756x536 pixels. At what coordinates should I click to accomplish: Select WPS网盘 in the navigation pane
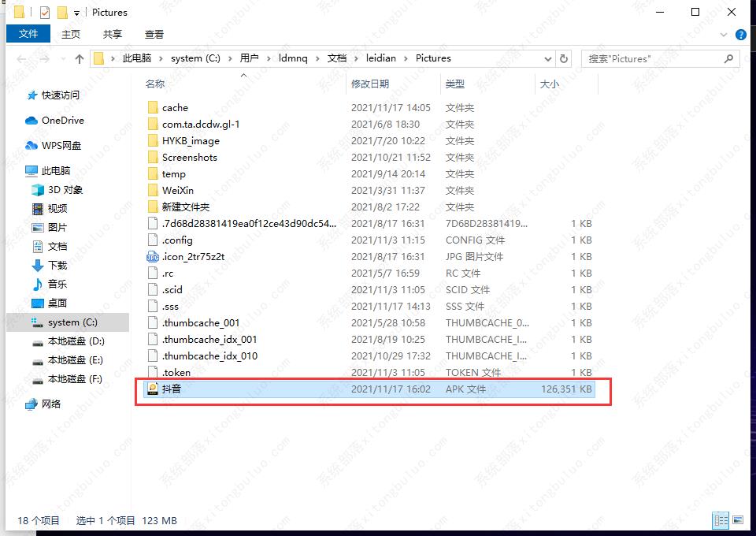click(61, 146)
